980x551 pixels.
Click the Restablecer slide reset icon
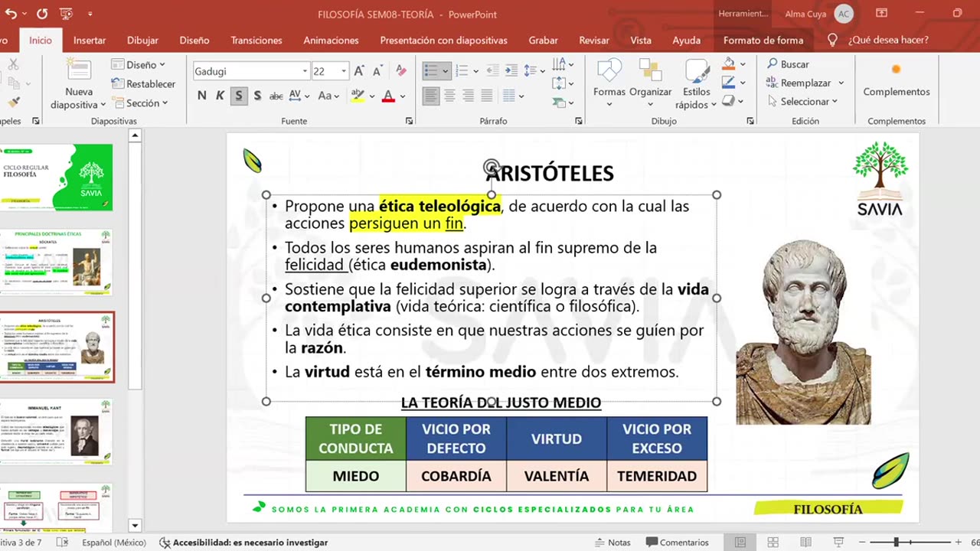click(118, 83)
